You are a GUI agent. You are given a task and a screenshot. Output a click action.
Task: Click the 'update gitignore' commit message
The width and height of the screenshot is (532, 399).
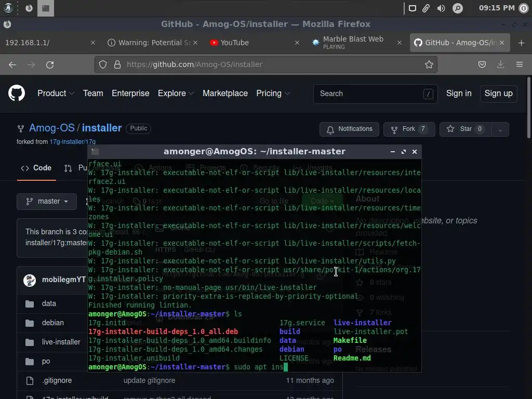149,381
